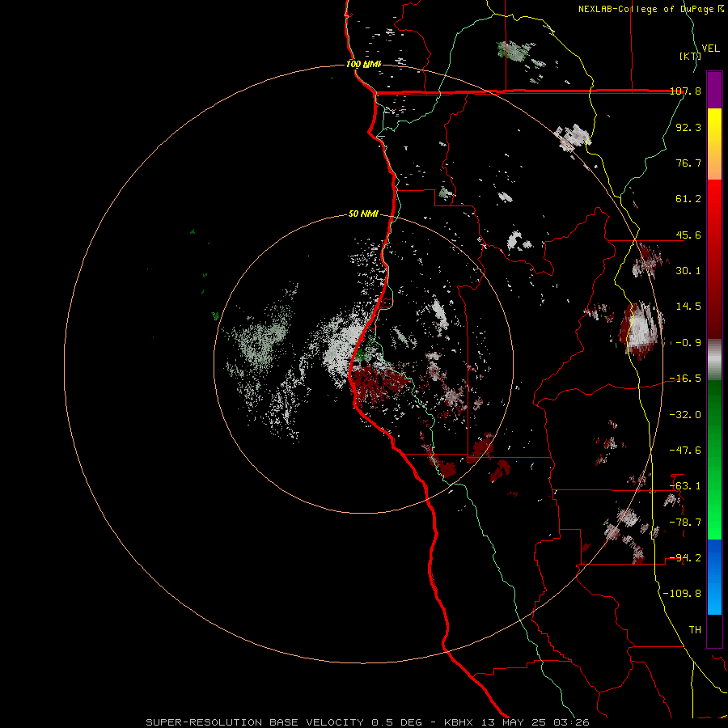Click the [KT] units label

pos(690,57)
